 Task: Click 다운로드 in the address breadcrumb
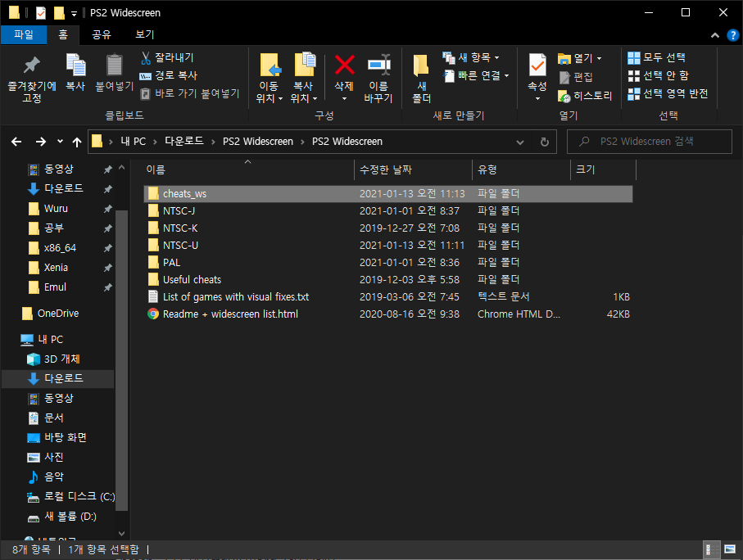[x=183, y=141]
